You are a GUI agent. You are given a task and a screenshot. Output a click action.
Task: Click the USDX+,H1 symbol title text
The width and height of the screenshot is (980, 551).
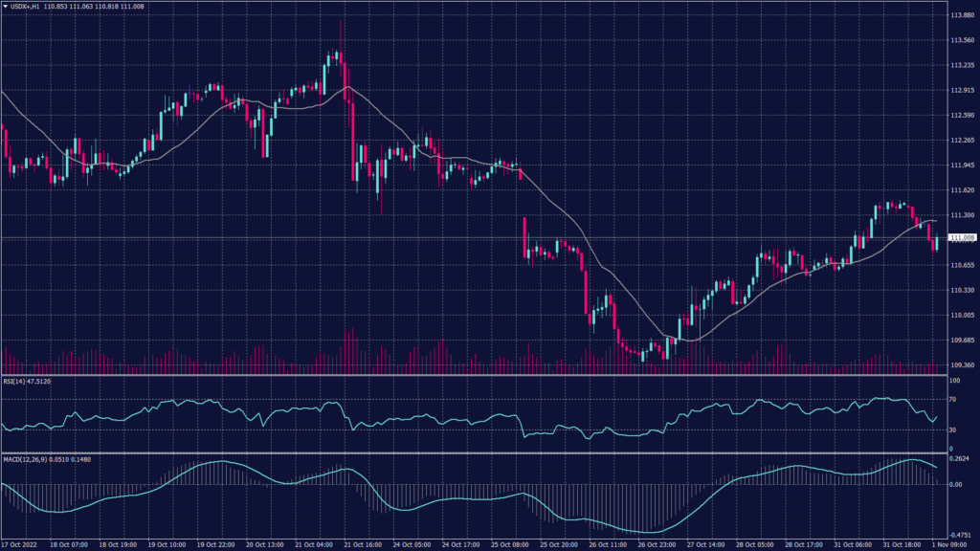click(x=26, y=7)
